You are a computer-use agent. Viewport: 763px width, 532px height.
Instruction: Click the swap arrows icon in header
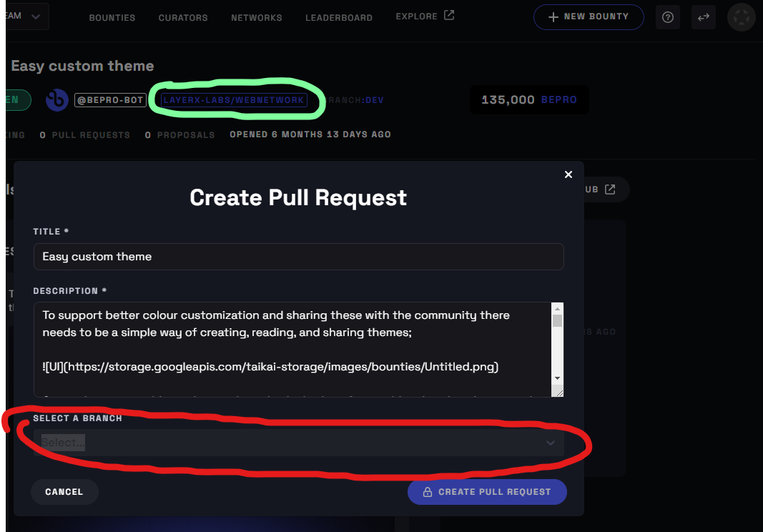704,18
